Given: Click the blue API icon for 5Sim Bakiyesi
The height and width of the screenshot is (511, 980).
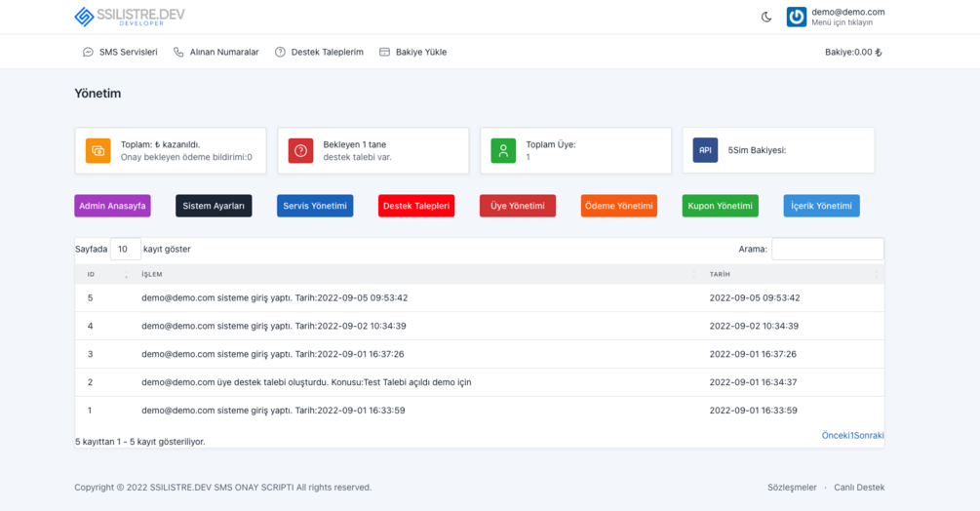Looking at the screenshot, I should point(705,150).
